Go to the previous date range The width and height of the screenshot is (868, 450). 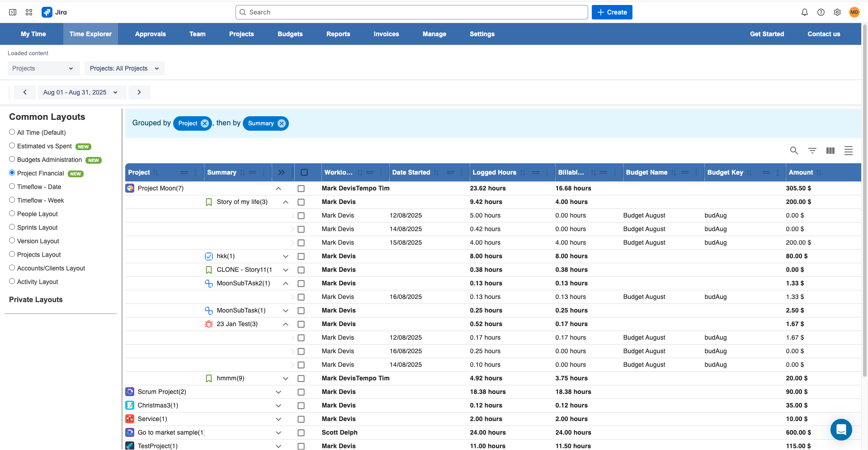[25, 92]
